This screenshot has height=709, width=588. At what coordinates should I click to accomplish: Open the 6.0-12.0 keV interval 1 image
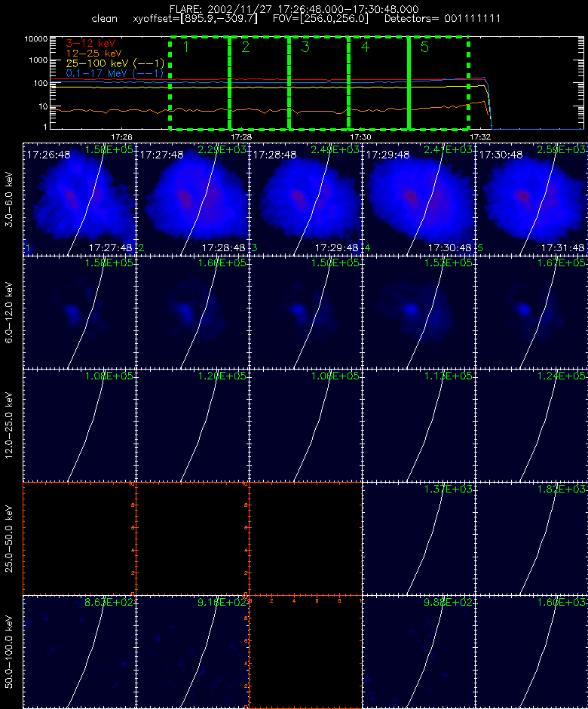(79, 312)
